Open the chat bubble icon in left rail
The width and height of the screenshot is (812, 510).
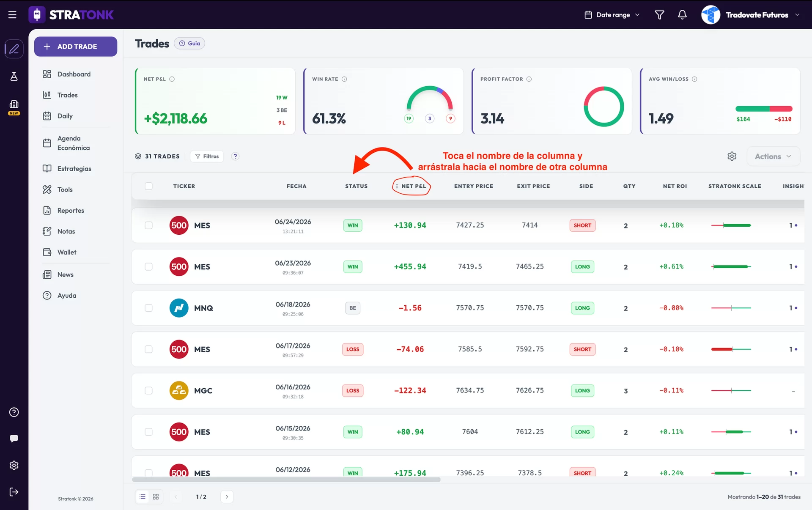(x=14, y=439)
